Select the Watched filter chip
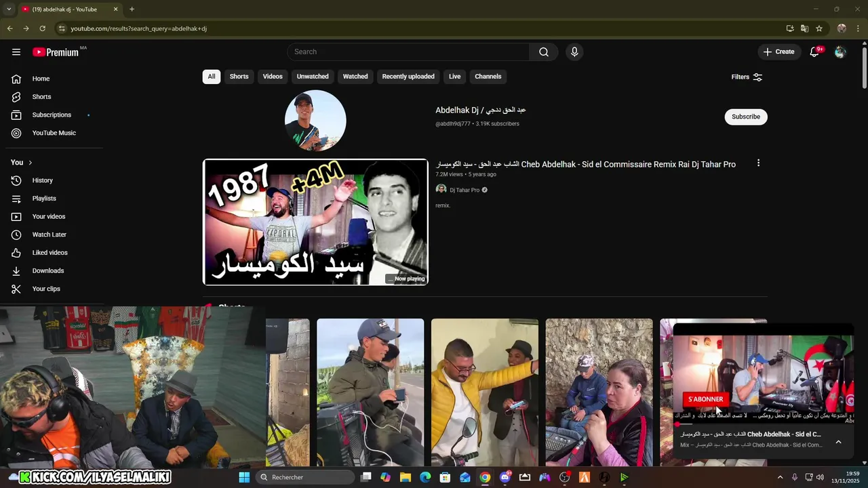Screen dimensions: 868x488 pos(355,77)
